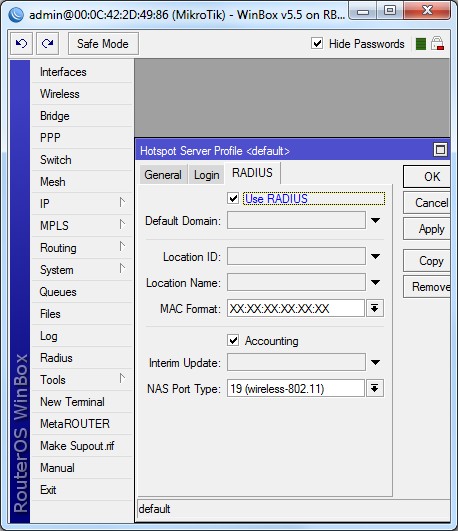Open the Switch menu item
Image resolution: width=458 pixels, height=531 pixels.
82,160
